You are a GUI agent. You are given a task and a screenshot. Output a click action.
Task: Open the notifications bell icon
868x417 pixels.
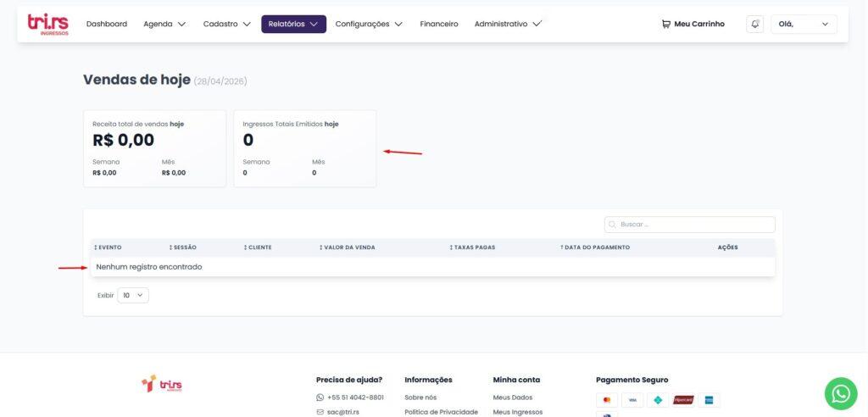point(755,24)
